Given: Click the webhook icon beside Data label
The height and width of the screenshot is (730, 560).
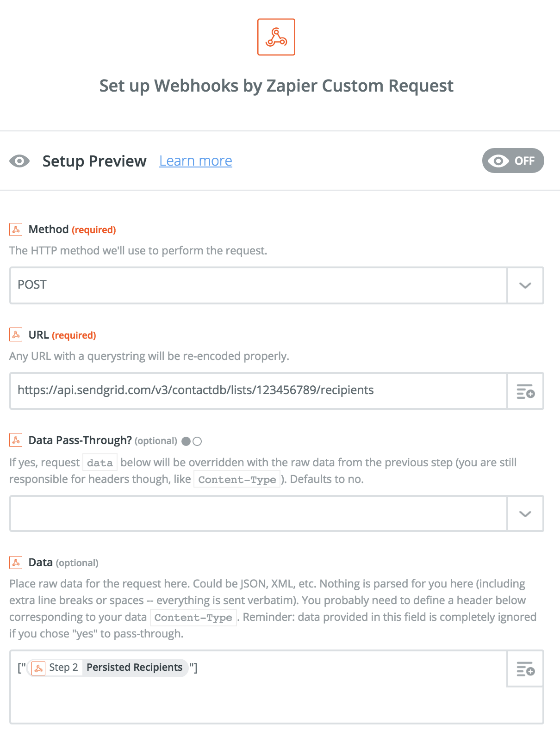Looking at the screenshot, I should [16, 563].
